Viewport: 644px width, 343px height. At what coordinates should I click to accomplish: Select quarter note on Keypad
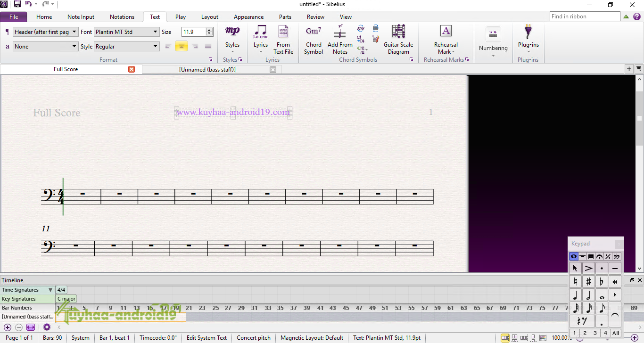tap(575, 295)
